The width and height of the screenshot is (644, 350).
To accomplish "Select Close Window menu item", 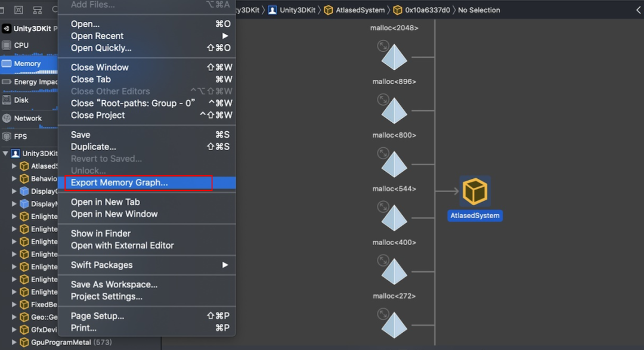I will point(147,67).
